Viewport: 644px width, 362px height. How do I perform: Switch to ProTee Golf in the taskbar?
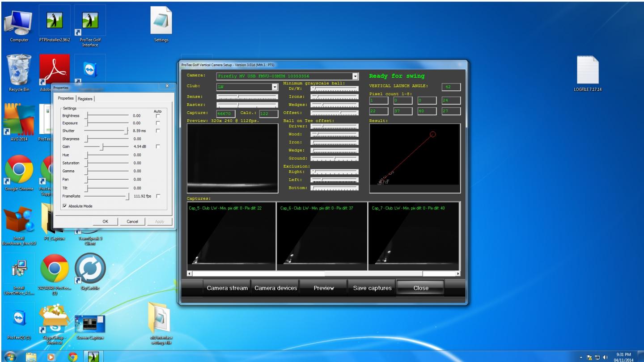(x=93, y=356)
